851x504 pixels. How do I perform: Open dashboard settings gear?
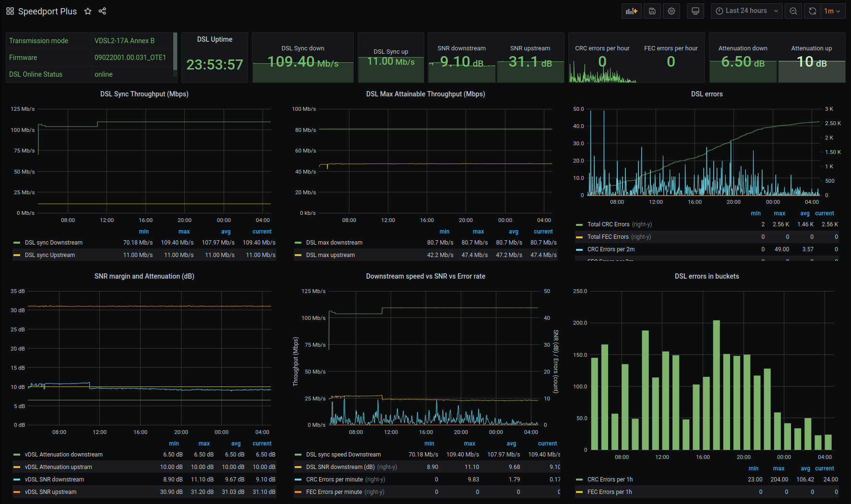(x=671, y=11)
